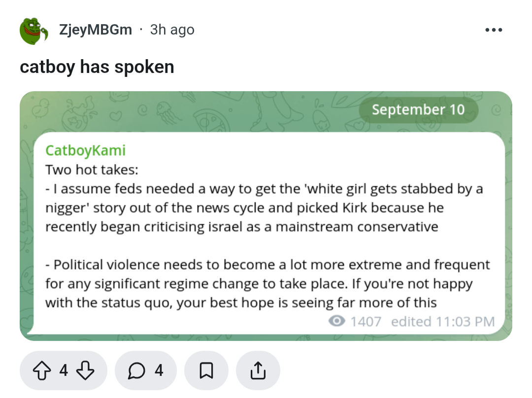Open the ZjeyMBGm user profile link
This screenshot has height=398, width=532.
[x=96, y=30]
